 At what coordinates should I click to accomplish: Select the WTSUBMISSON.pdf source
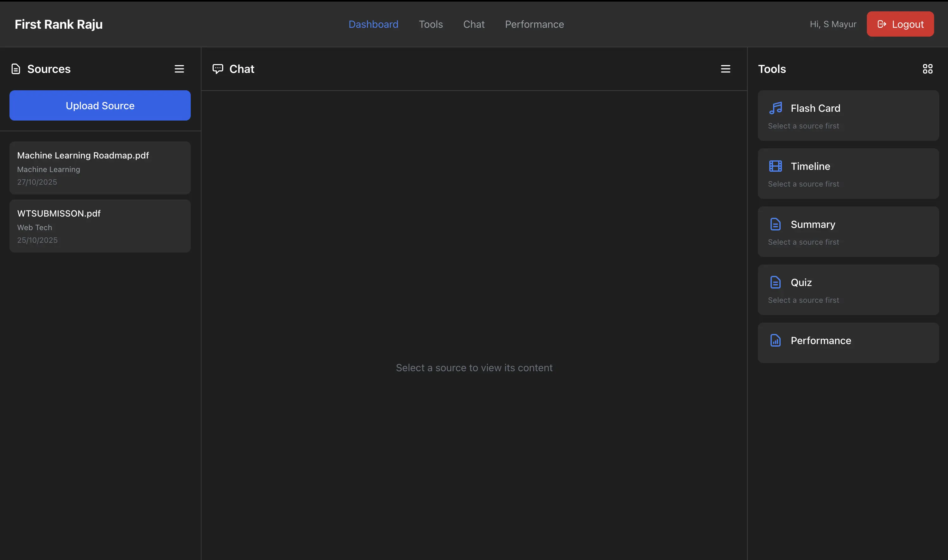[x=100, y=226]
